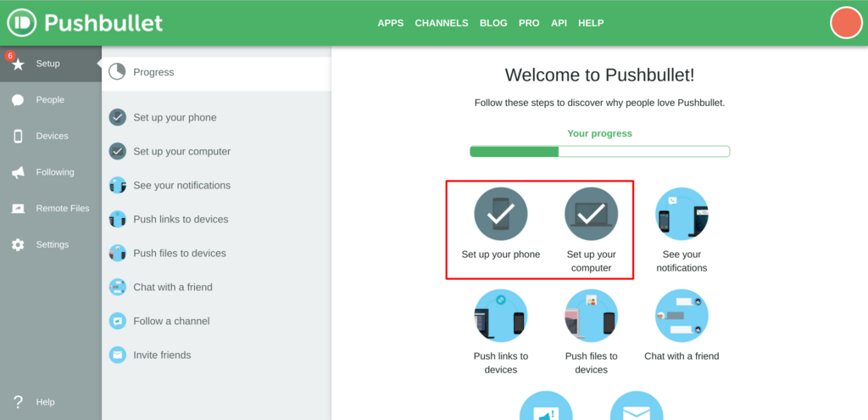Open HELP in the top navigation
Screen dimensions: 868x420
(x=591, y=23)
